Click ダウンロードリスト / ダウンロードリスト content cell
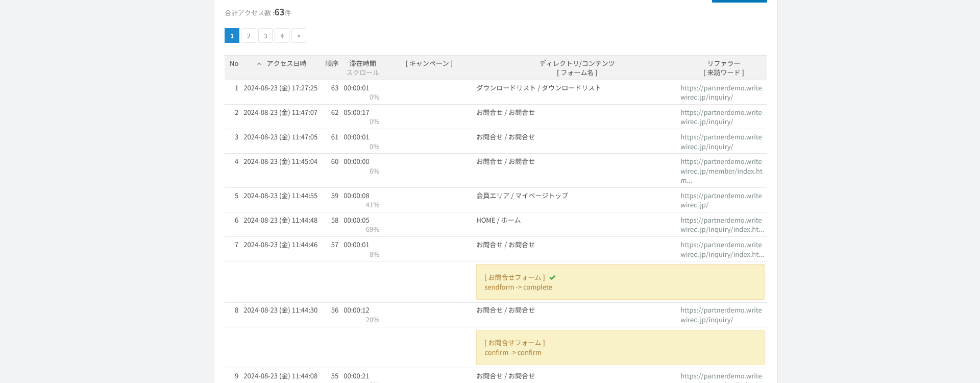This screenshot has height=383, width=980. point(538,88)
